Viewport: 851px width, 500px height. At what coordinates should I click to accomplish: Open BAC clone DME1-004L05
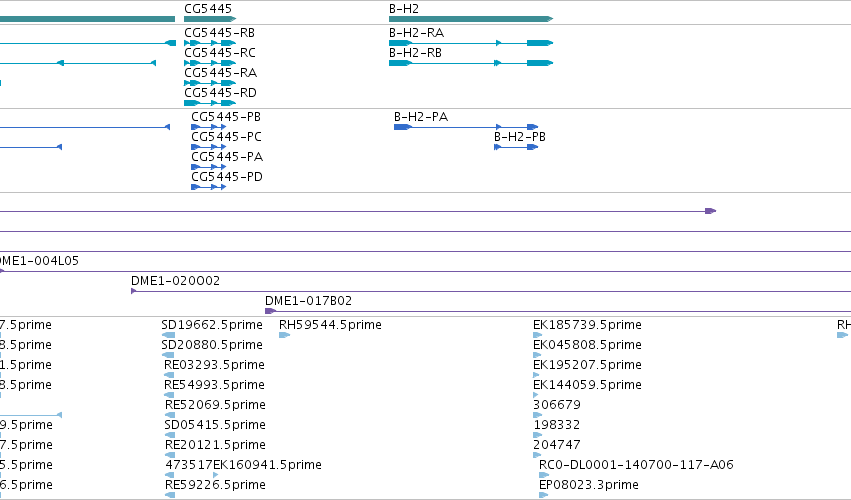click(38, 261)
